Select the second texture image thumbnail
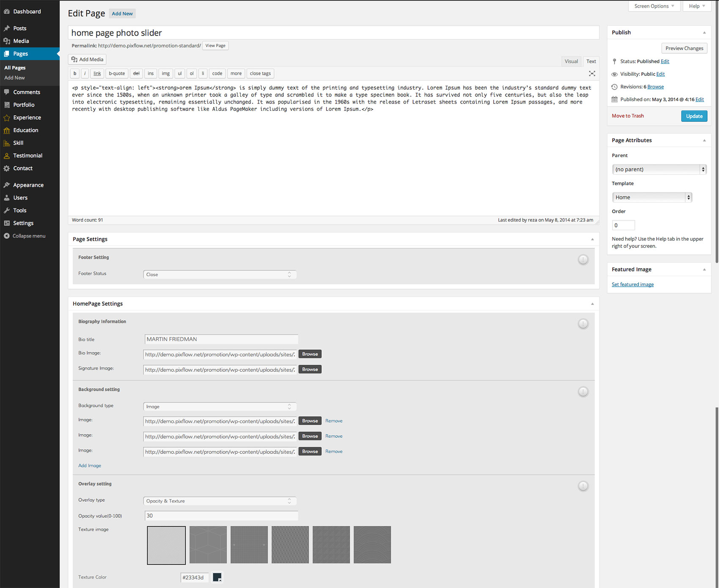Image resolution: width=719 pixels, height=588 pixels. 208,545
